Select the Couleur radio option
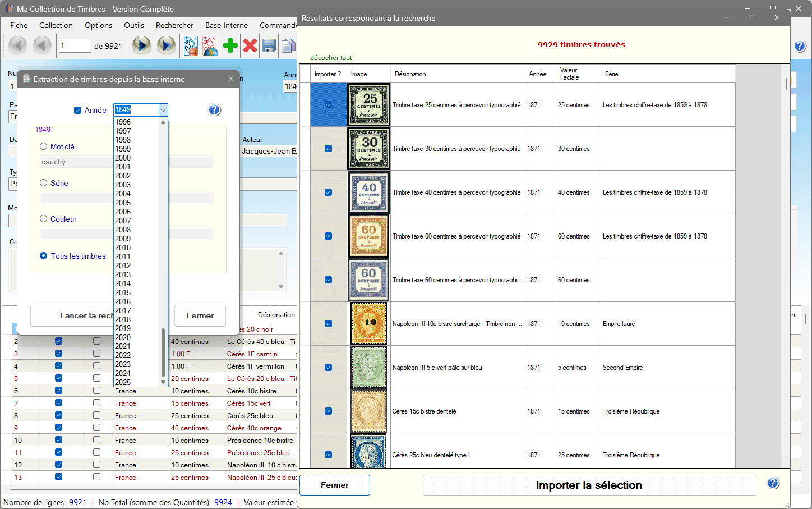The height and width of the screenshot is (509, 812). coord(44,219)
